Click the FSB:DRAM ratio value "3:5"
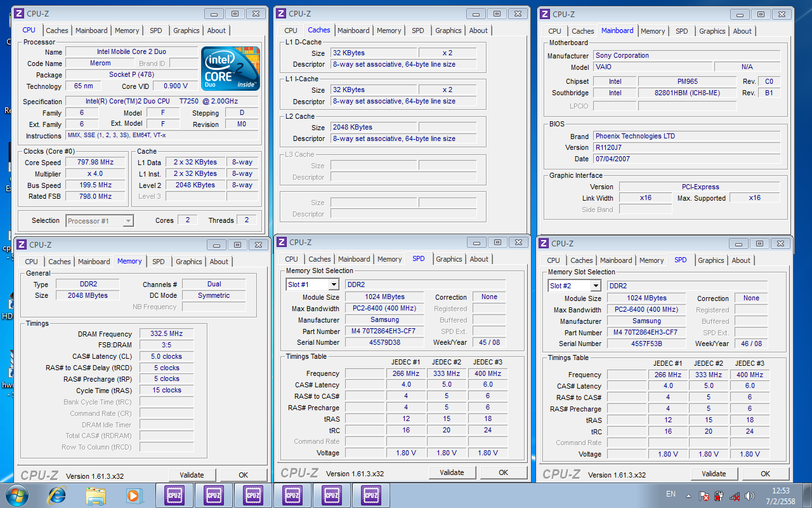Screen dimensions: 812x508 (x=166, y=345)
